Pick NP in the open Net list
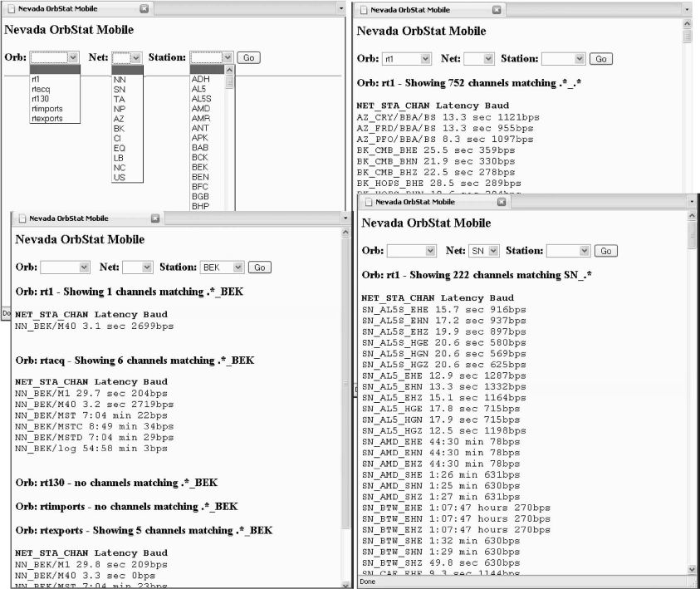The width and height of the screenshot is (700, 589). point(127,110)
